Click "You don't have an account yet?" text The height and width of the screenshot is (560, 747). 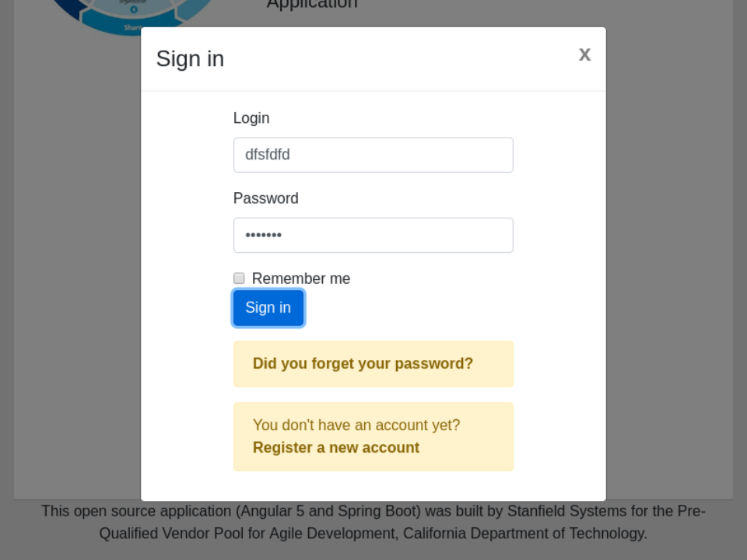356,425
